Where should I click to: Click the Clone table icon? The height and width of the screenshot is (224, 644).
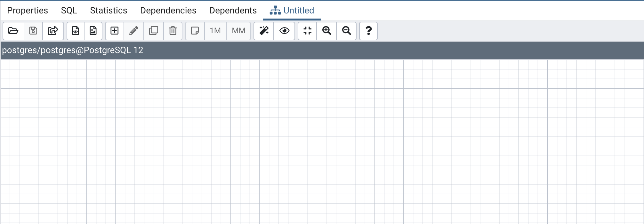point(154,31)
